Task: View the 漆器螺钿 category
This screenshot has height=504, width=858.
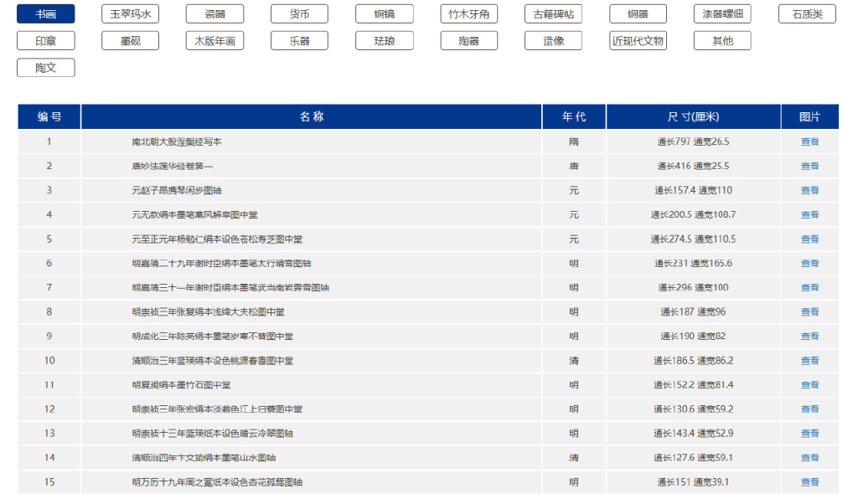Action: click(722, 13)
